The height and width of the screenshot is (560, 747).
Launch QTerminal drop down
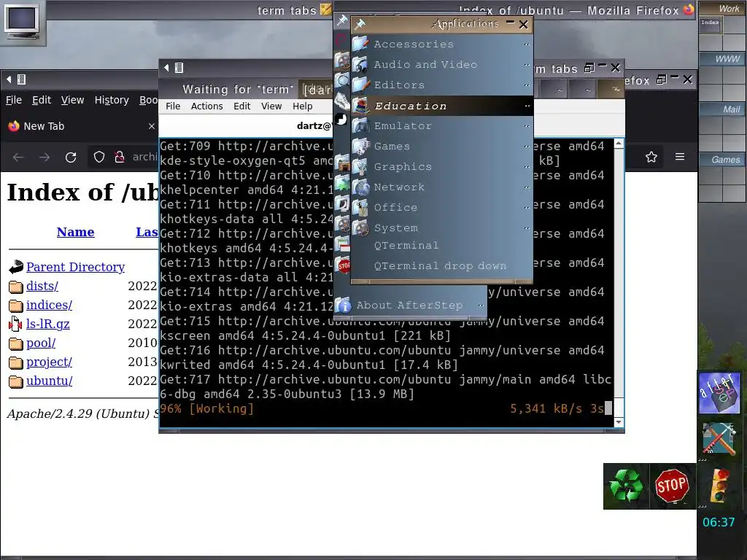tap(441, 266)
